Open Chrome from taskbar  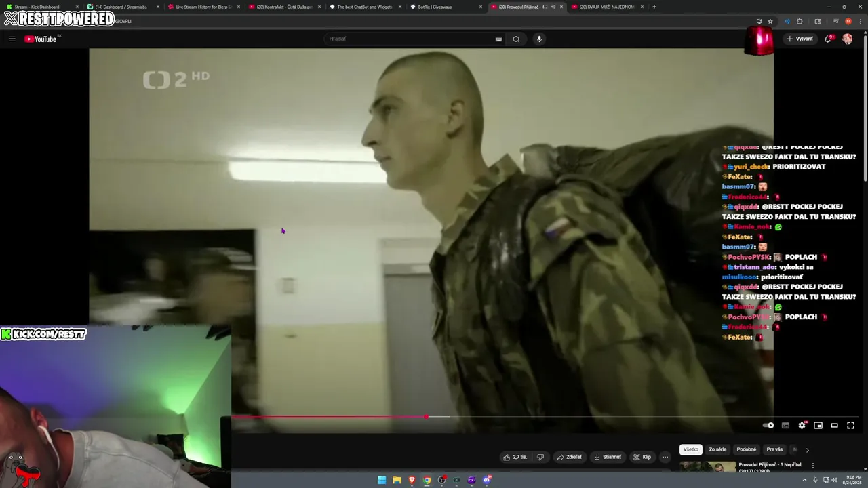click(x=427, y=480)
